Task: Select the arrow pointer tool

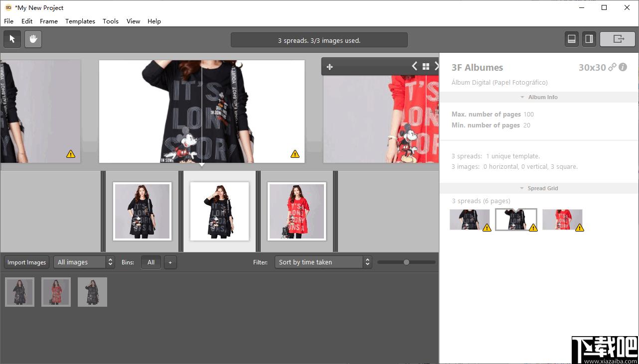Action: click(x=12, y=39)
